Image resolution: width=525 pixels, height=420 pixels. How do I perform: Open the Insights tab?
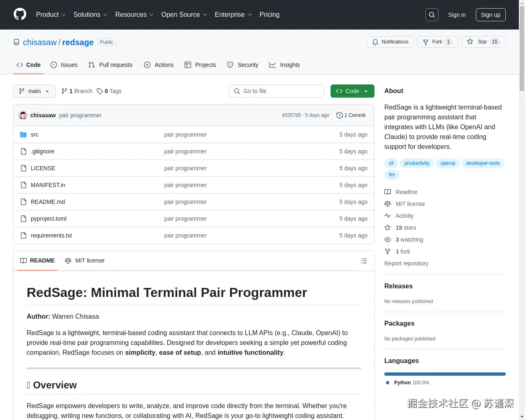[x=284, y=64]
